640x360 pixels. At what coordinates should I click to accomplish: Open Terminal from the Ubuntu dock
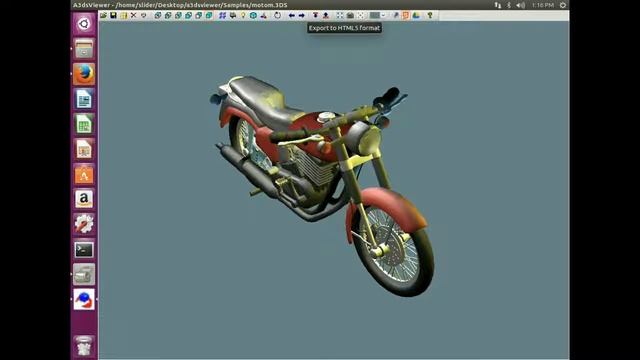coord(84,249)
